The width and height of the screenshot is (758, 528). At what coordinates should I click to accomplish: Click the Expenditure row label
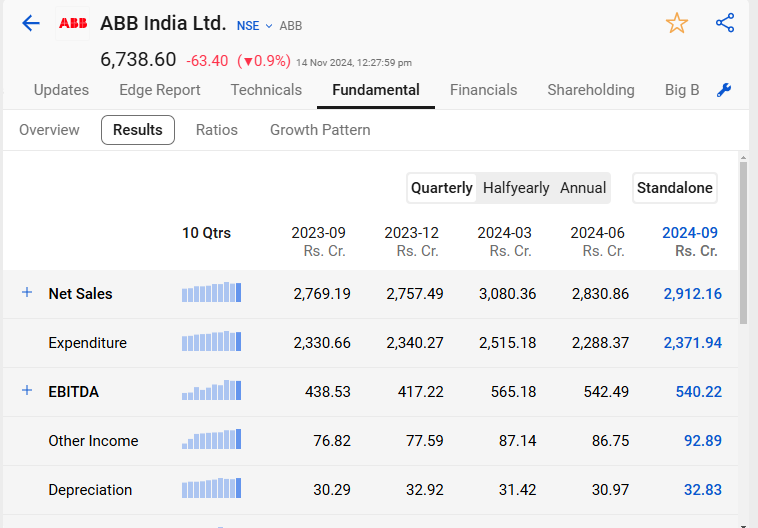pyautogui.click(x=87, y=343)
